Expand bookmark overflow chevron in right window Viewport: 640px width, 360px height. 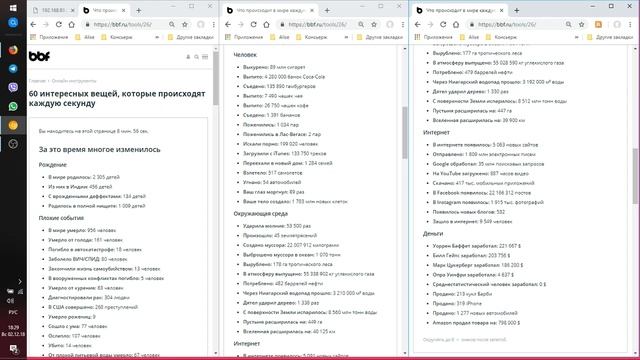pyautogui.click(x=576, y=37)
